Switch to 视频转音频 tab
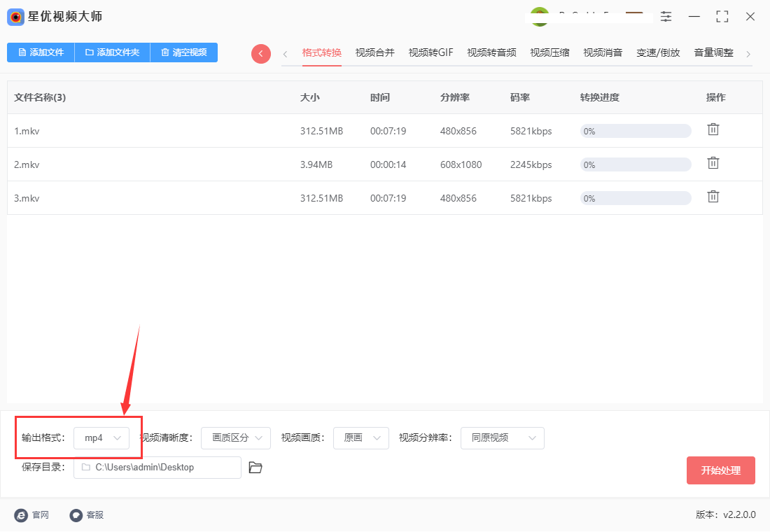Image resolution: width=770 pixels, height=532 pixels. coord(491,53)
